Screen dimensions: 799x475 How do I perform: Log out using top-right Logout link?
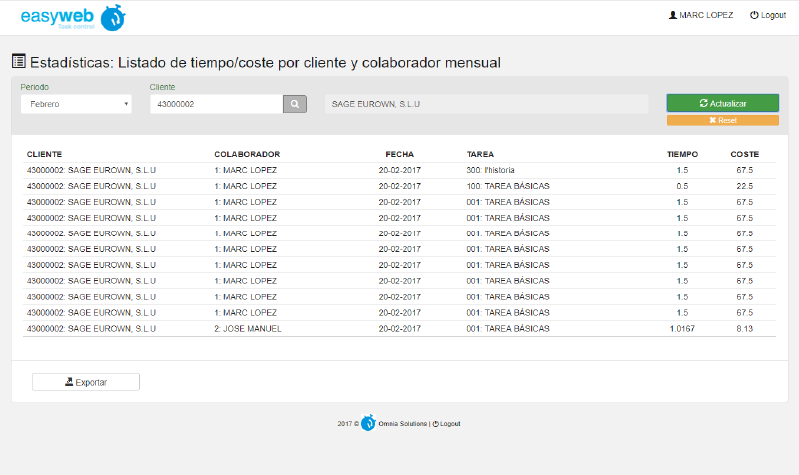coord(767,15)
